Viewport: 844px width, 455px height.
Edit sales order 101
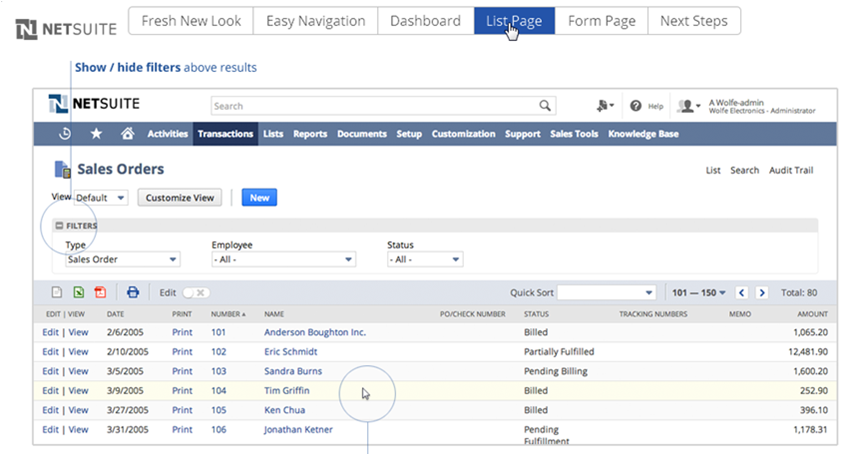[50, 332]
